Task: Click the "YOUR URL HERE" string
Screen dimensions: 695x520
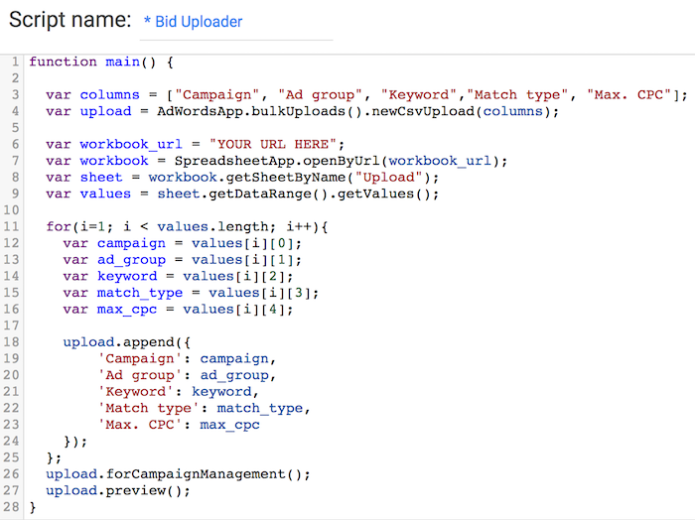Action: tap(273, 145)
